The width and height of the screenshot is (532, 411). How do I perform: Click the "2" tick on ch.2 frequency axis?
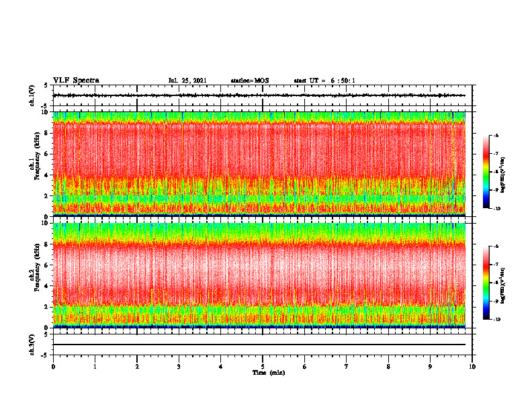(46, 307)
